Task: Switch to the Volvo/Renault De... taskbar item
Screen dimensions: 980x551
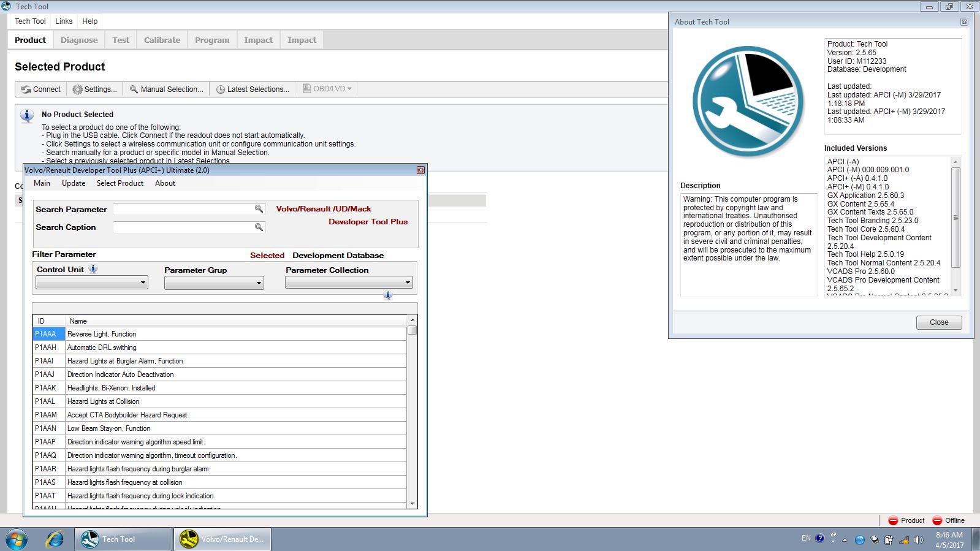Action: tap(222, 539)
